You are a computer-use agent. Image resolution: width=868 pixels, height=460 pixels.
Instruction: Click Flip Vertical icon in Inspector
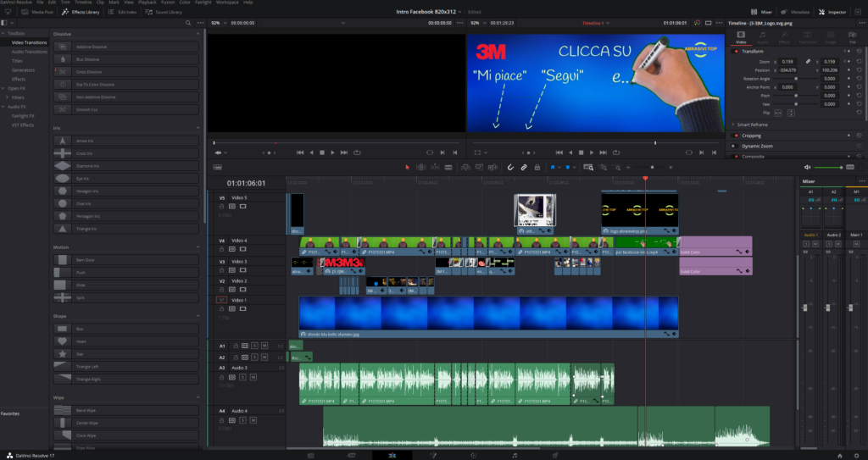click(x=791, y=113)
